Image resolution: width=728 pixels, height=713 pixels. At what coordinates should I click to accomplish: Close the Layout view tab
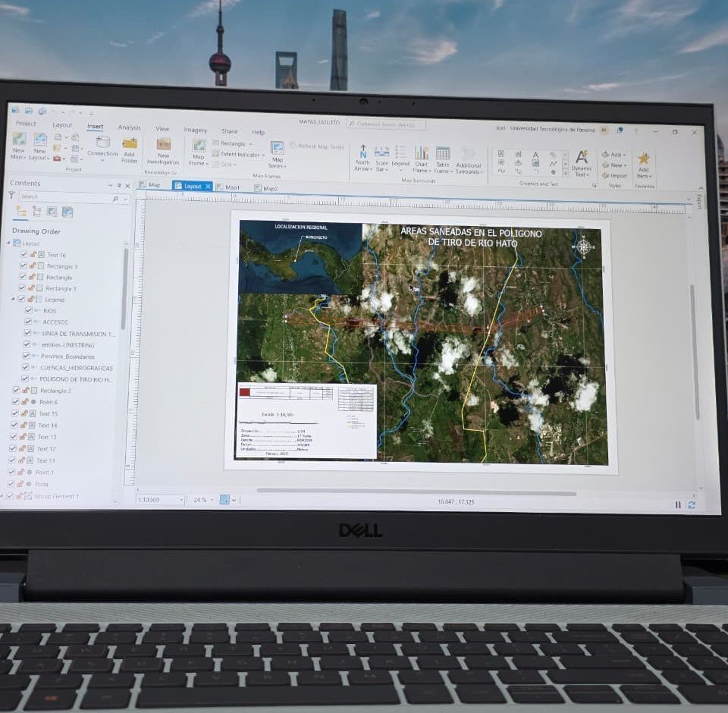pyautogui.click(x=208, y=187)
